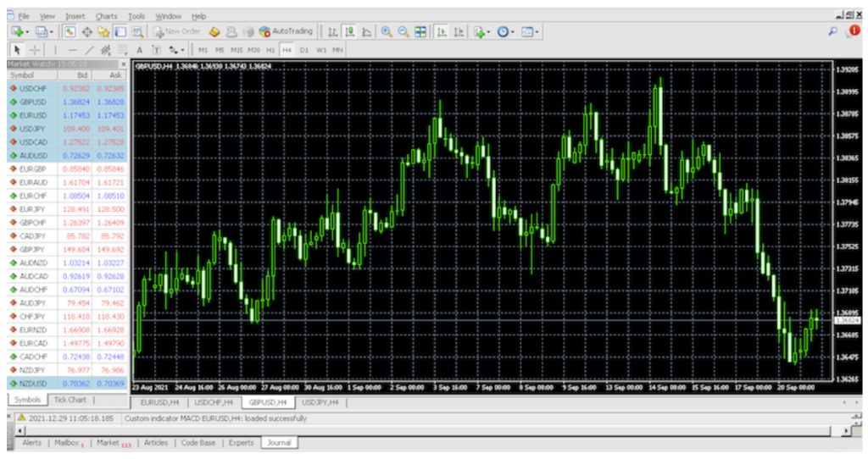Switch to line chart mode
The width and height of the screenshot is (868, 459).
point(366,31)
